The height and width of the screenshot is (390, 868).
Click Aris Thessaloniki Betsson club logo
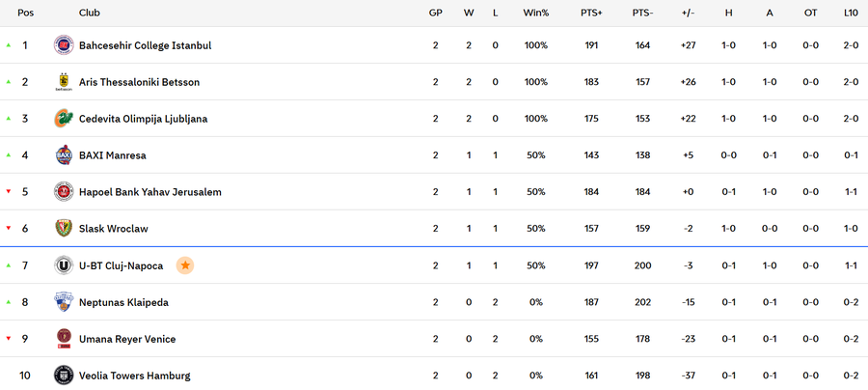[x=64, y=82]
